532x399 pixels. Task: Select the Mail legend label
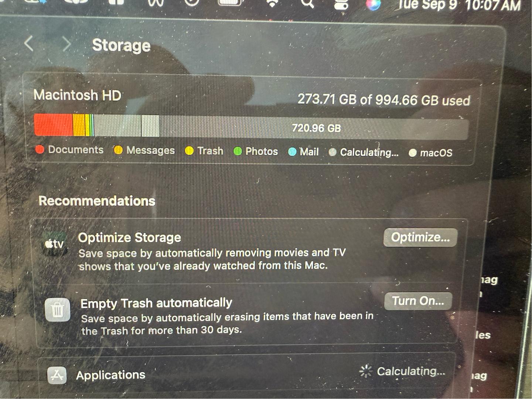(309, 152)
